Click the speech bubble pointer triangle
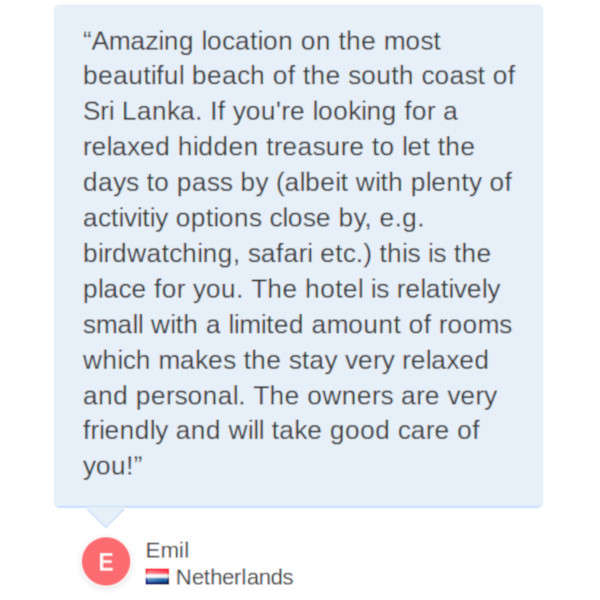Viewport: 600px width, 600px height. pos(105,516)
